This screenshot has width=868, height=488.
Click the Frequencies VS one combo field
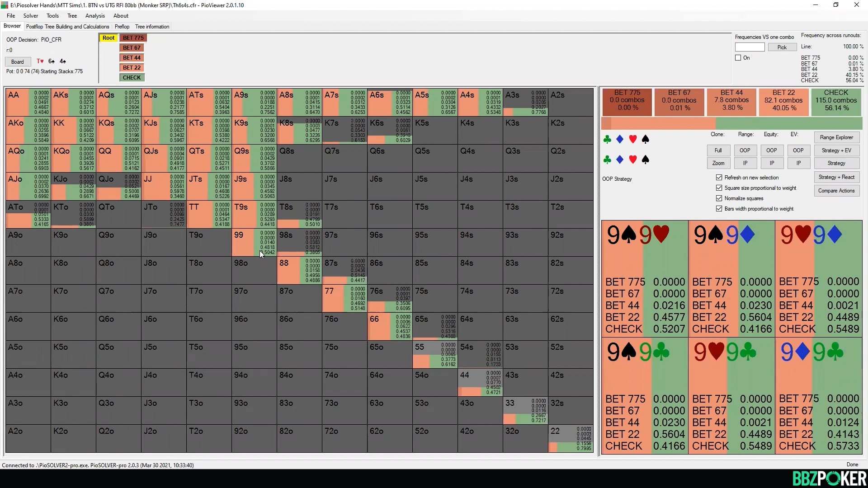[x=750, y=47]
